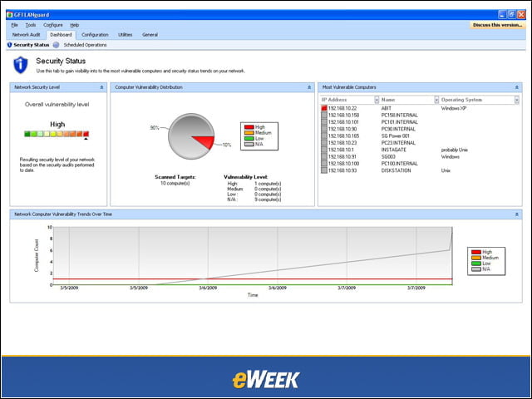Click red severity icon for 192.168.10.22
The width and height of the screenshot is (532, 399).
(324, 108)
